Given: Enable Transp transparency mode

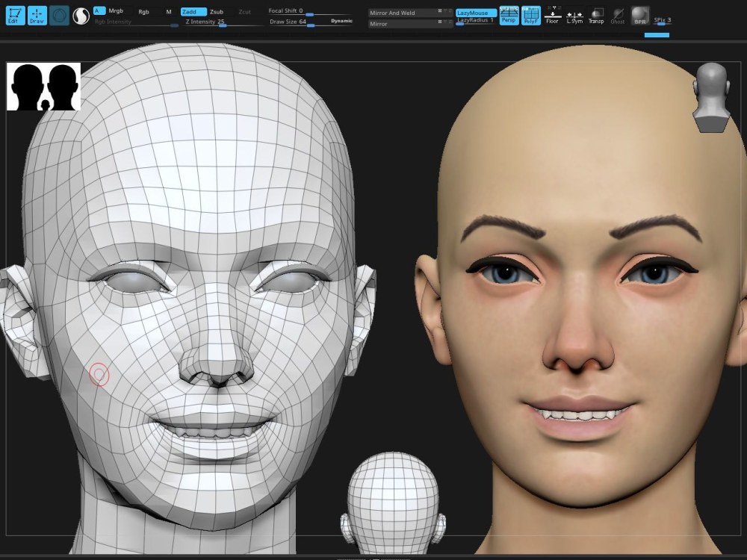Looking at the screenshot, I should [x=596, y=16].
